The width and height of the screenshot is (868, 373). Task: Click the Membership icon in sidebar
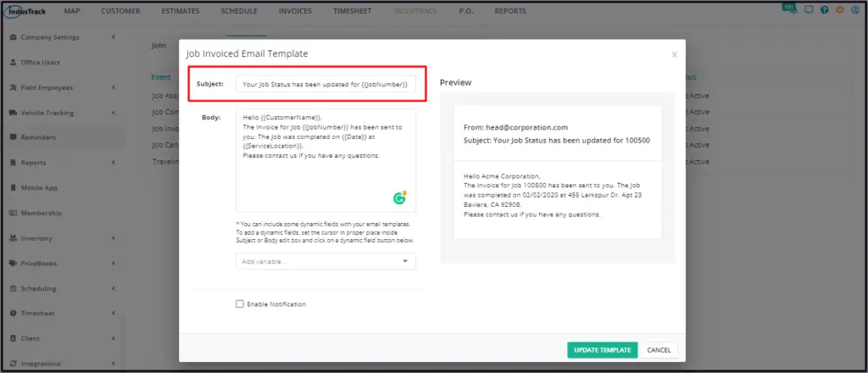click(14, 213)
